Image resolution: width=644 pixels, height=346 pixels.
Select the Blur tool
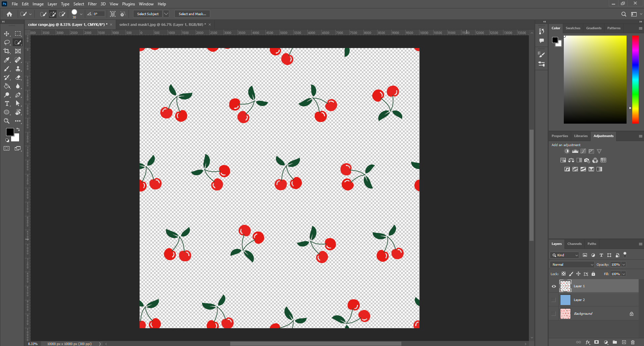(x=18, y=86)
